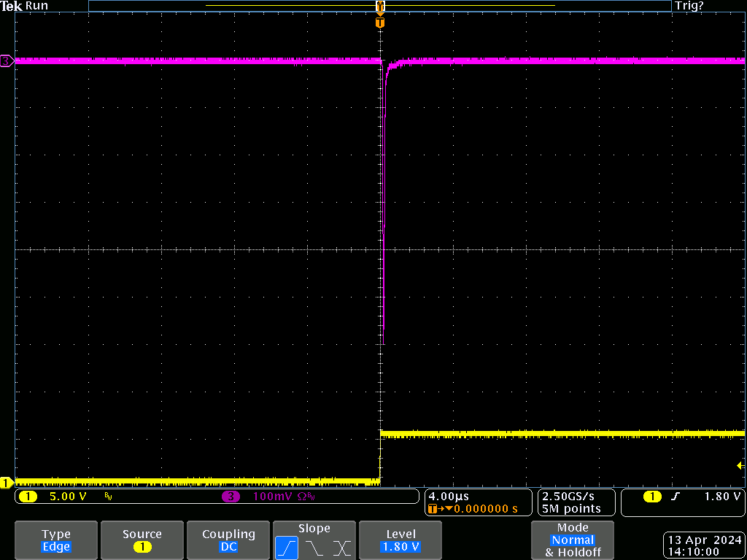Click the magenta channel 3 badge in readout
The image size is (747, 560).
(231, 497)
